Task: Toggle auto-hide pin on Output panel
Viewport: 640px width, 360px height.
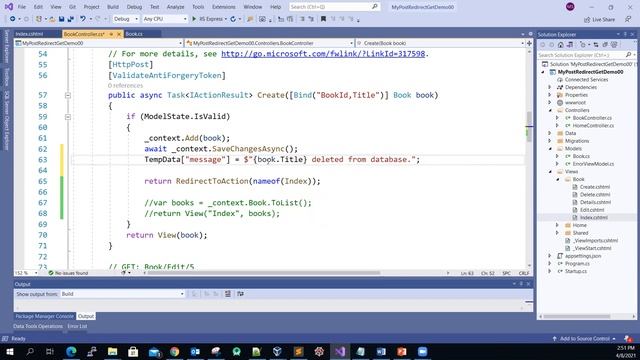Action: 521,284
